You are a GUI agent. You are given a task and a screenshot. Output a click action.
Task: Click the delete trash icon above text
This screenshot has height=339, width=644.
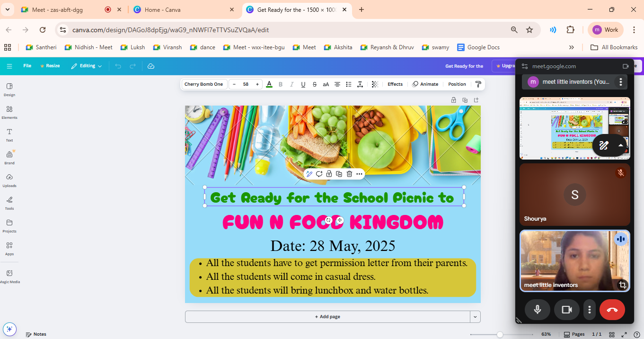tap(349, 174)
